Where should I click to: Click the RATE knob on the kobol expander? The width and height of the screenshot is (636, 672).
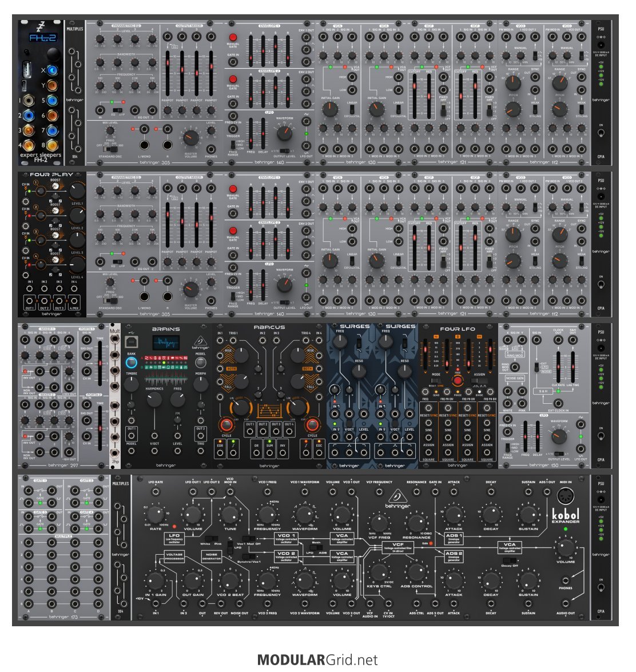156,514
